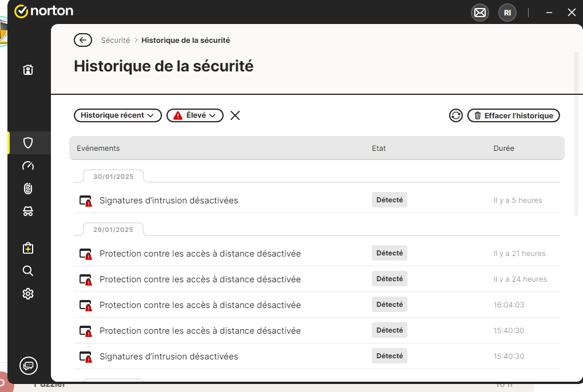583x392 pixels.
Task: Open the messages envelope icon
Action: (x=479, y=12)
